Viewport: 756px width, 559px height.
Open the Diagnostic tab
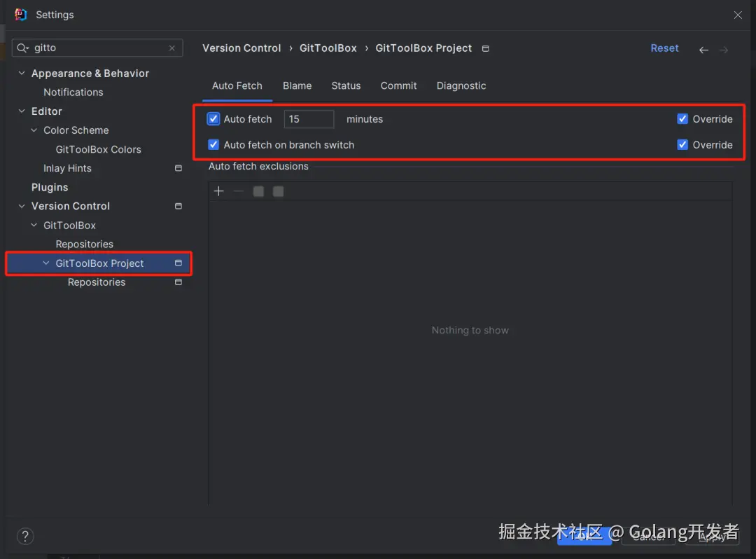pos(461,86)
